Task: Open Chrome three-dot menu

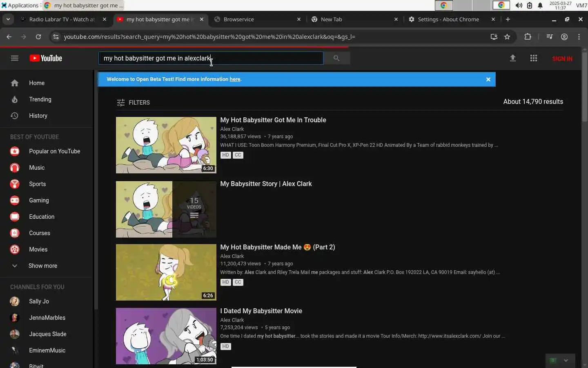Action: [x=579, y=37]
